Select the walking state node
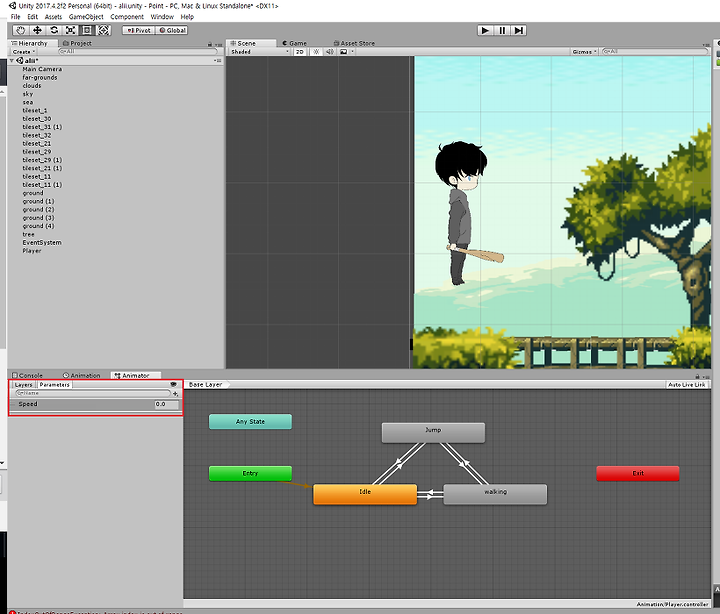 [495, 494]
